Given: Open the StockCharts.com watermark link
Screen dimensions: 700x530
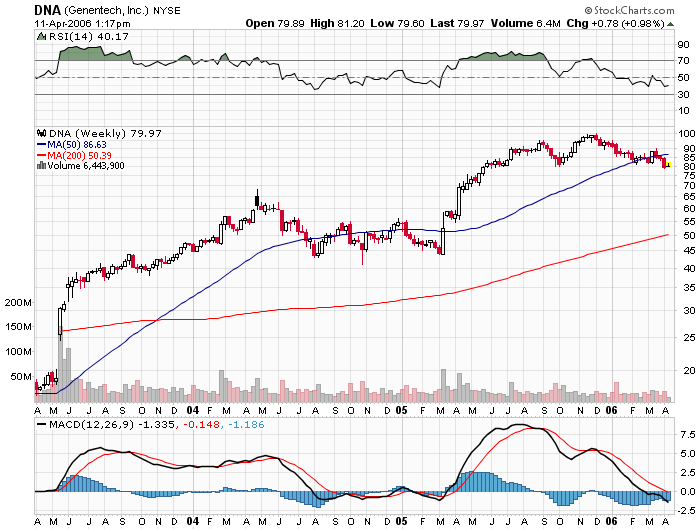Looking at the screenshot, I should point(633,10).
